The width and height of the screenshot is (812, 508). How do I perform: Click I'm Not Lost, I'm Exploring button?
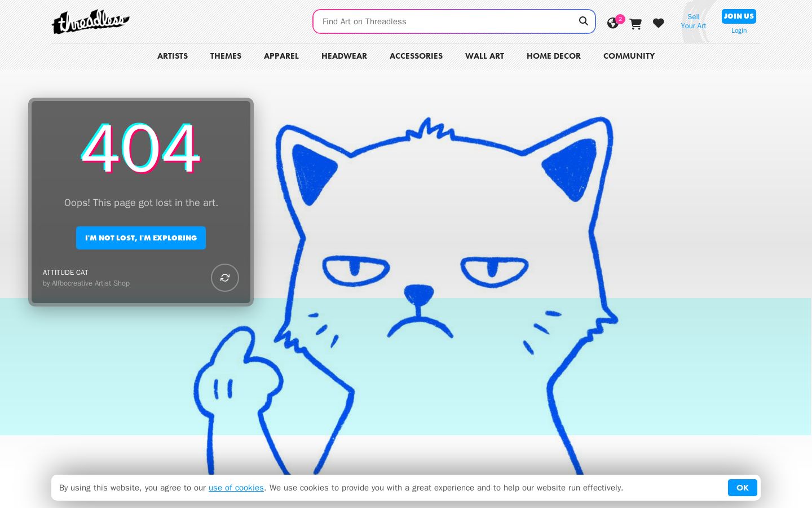[141, 238]
